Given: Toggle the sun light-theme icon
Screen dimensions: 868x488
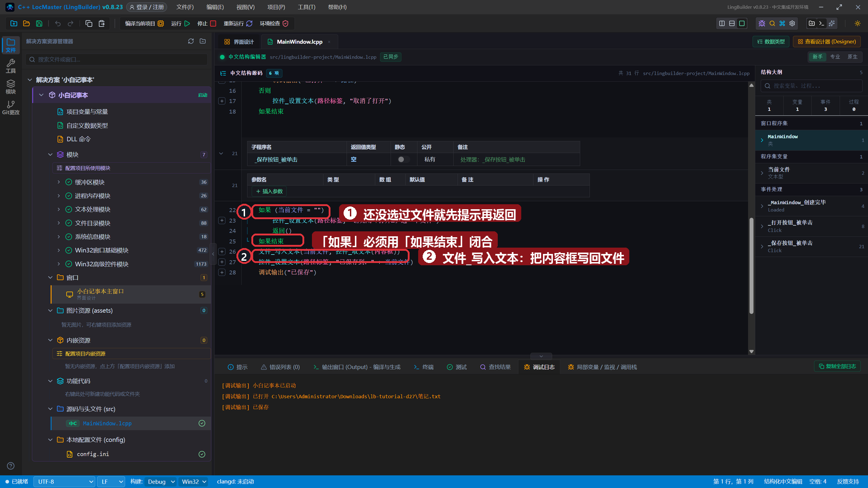Looking at the screenshot, I should (x=858, y=23).
